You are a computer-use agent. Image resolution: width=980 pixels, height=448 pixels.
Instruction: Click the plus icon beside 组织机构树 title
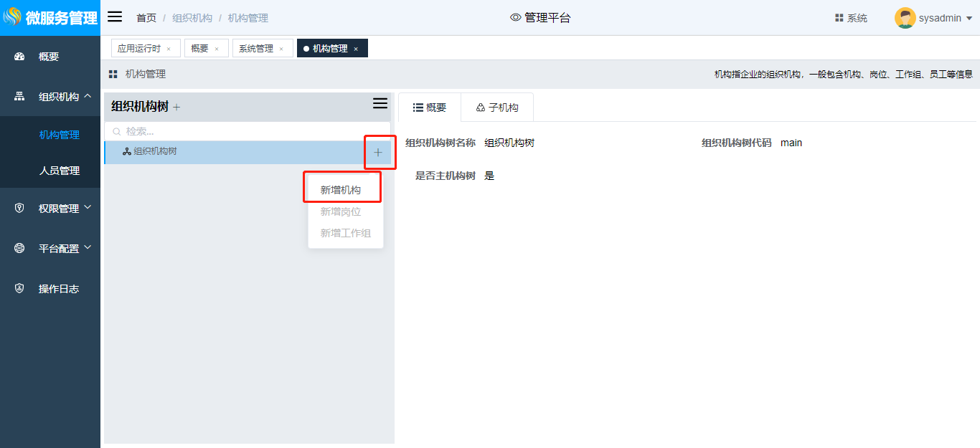click(177, 108)
